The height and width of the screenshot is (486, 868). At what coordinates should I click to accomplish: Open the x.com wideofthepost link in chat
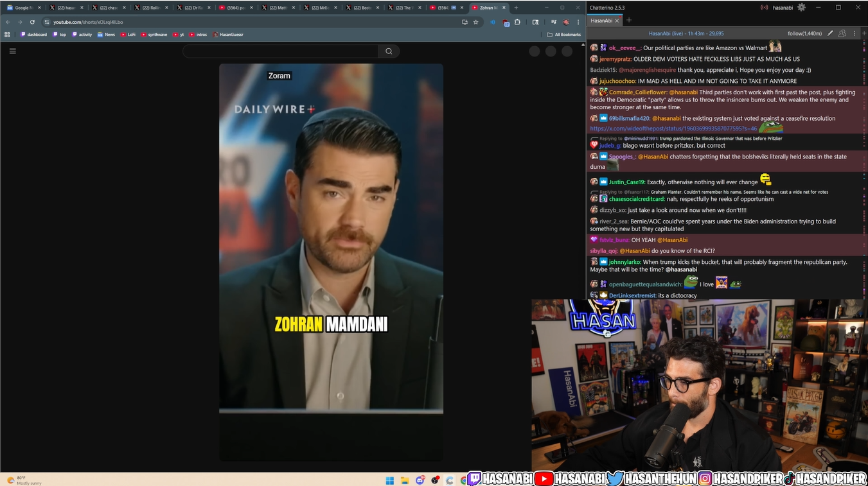tap(673, 128)
